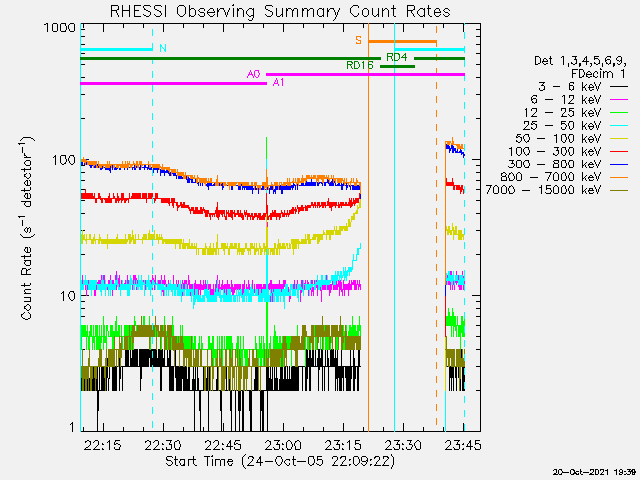Click the '23:15' time axis label
The width and height of the screenshot is (640, 480).
pyautogui.click(x=343, y=445)
